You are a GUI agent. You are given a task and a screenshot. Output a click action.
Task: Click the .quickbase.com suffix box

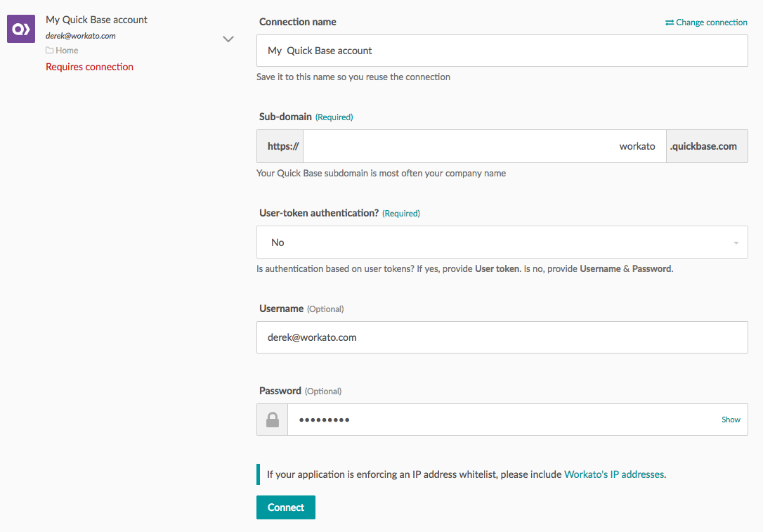(707, 146)
